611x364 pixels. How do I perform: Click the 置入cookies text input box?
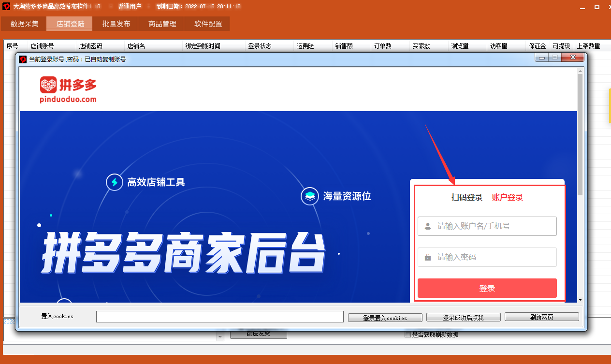[x=220, y=317]
